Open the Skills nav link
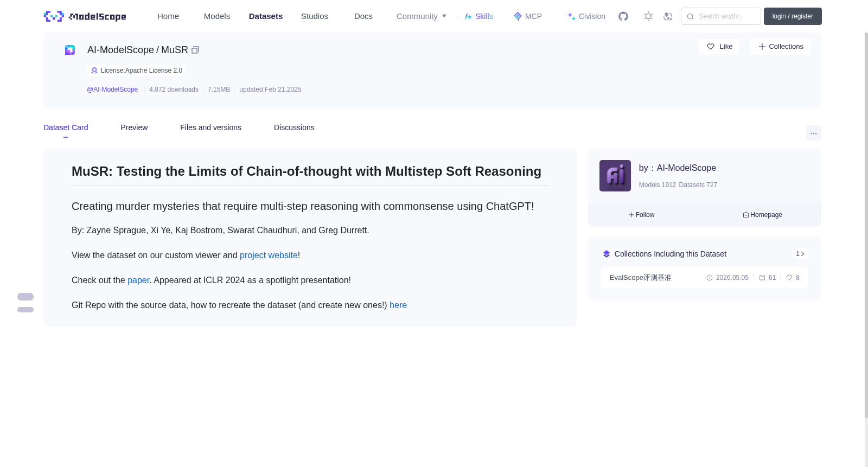This screenshot has height=467, width=868. coord(479,16)
